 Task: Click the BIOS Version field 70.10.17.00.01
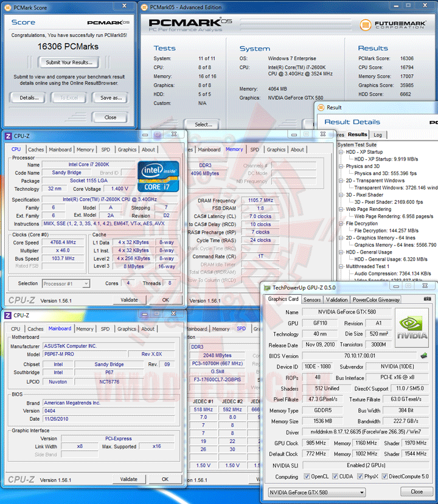point(360,356)
